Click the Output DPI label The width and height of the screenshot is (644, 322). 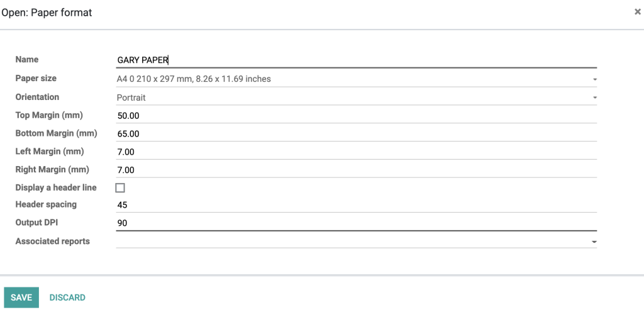click(x=34, y=222)
